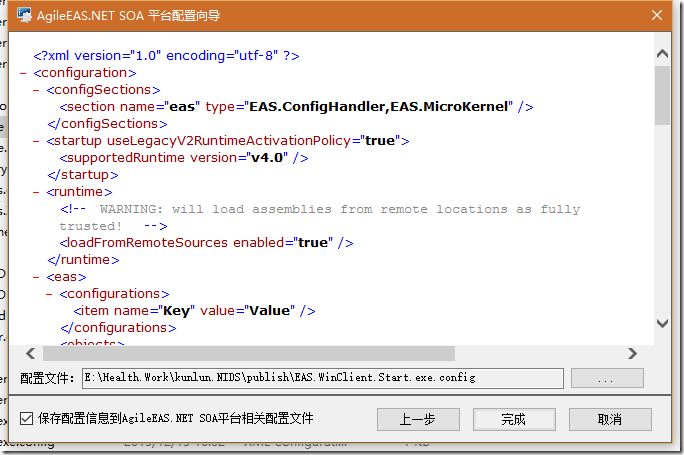Select the loadFromRemoteSources enabled line
The image size is (684, 455).
(x=206, y=243)
